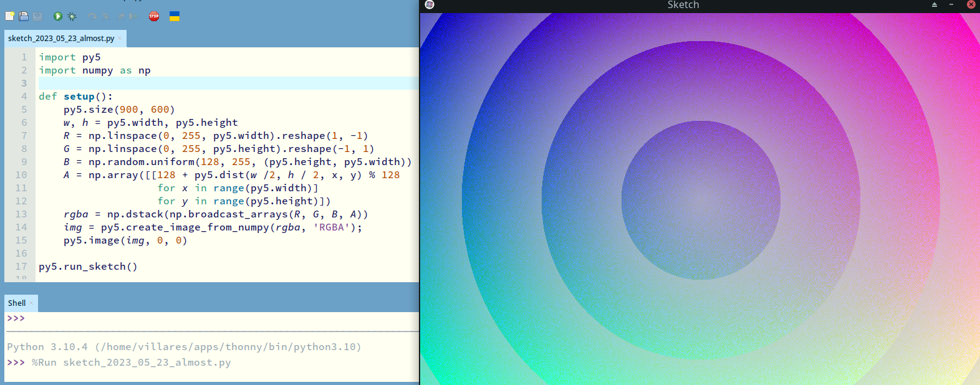Stop the running program
980x385 pixels.
click(154, 16)
